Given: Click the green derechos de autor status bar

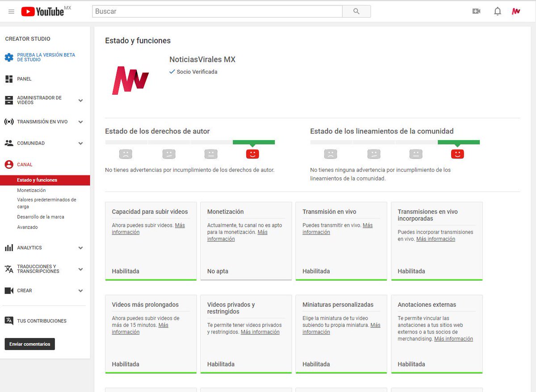Looking at the screenshot, I should pyautogui.click(x=254, y=142).
